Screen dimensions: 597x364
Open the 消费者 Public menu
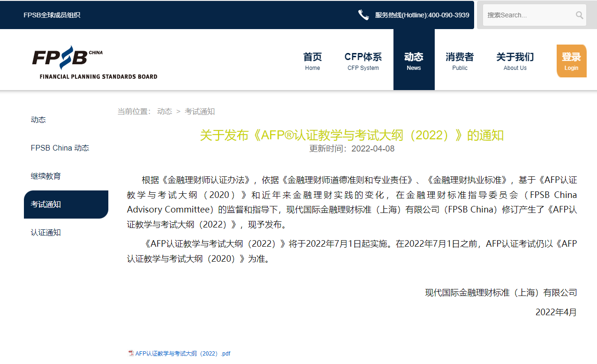tap(460, 61)
